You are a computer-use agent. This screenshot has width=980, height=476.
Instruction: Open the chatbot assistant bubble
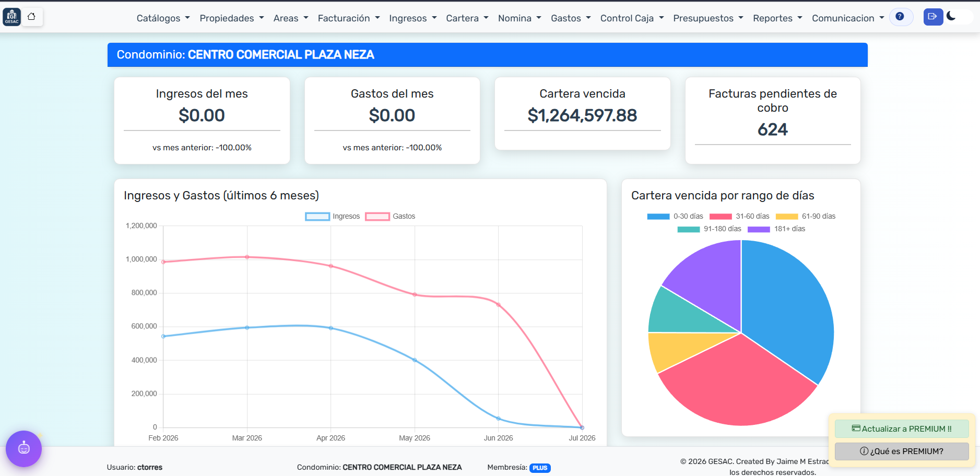(23, 448)
